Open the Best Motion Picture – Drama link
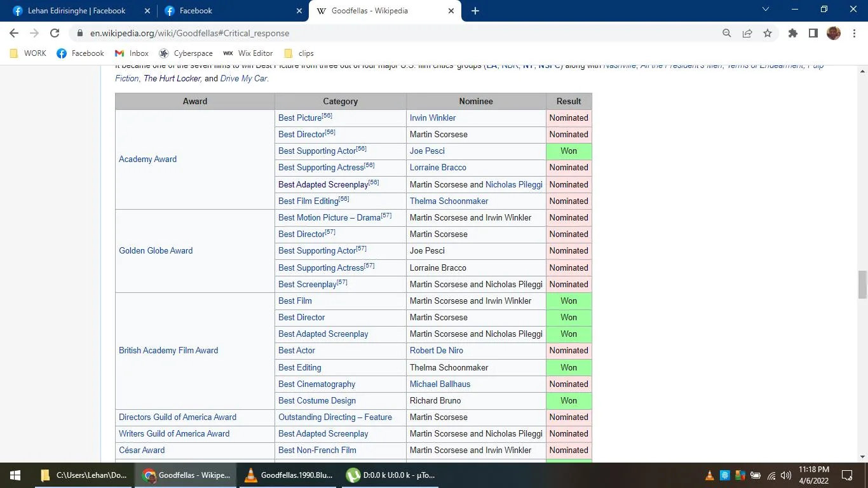 [329, 218]
